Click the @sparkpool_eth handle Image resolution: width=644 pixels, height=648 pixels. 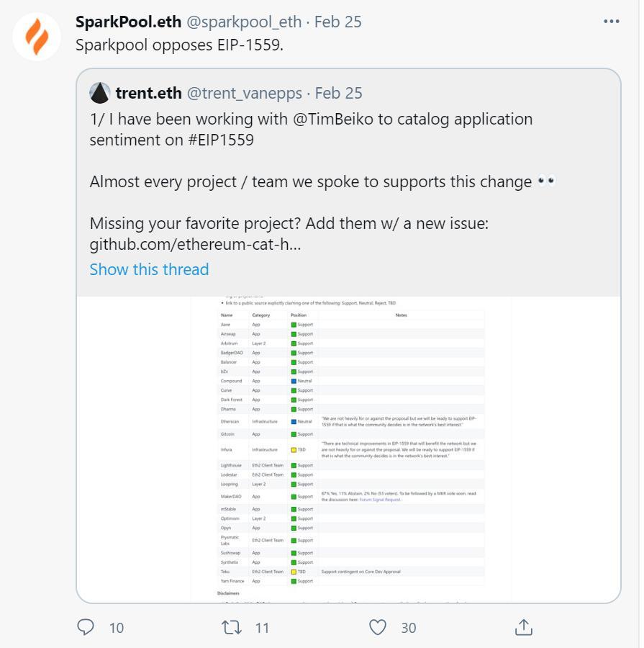click(244, 22)
